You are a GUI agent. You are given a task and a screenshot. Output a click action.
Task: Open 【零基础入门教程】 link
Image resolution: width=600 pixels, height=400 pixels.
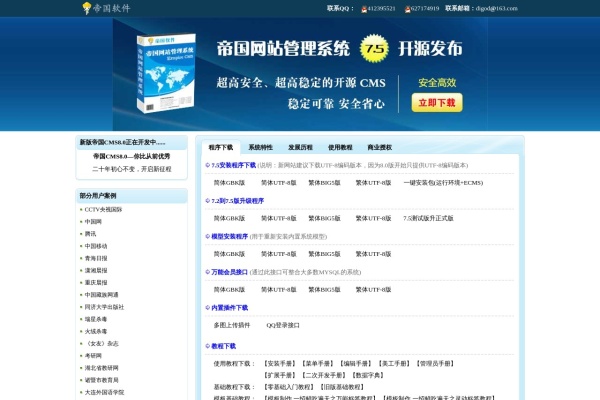point(289,387)
